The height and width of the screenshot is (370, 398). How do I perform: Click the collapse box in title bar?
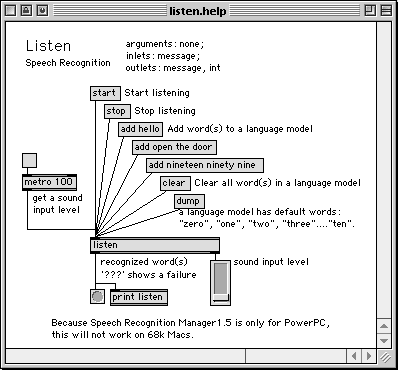pyautogui.click(x=386, y=11)
